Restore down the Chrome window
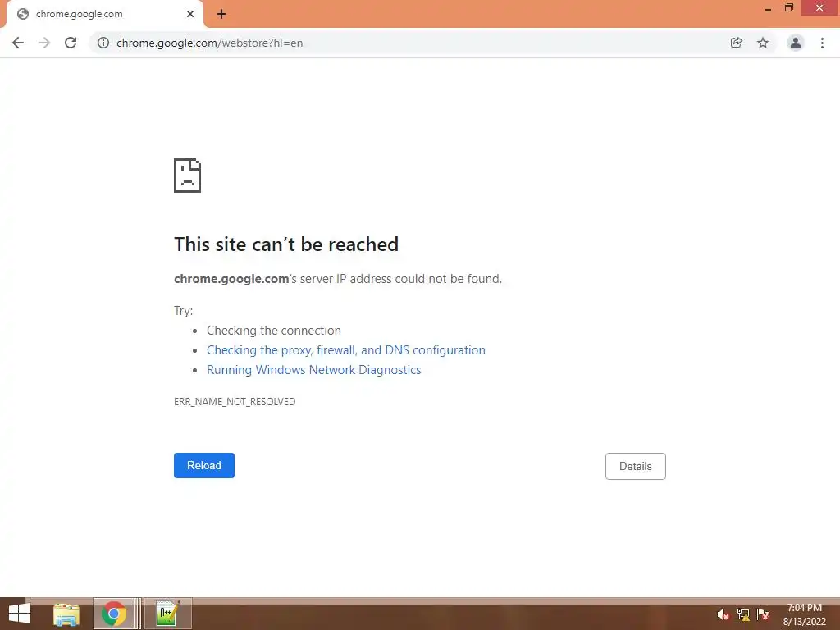The image size is (840, 630). (x=789, y=8)
